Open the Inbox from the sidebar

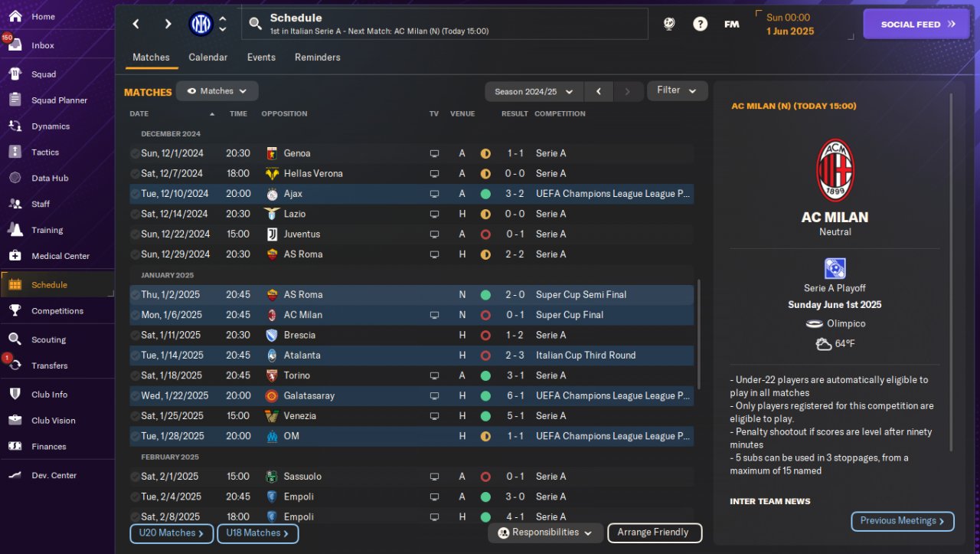[15, 44]
